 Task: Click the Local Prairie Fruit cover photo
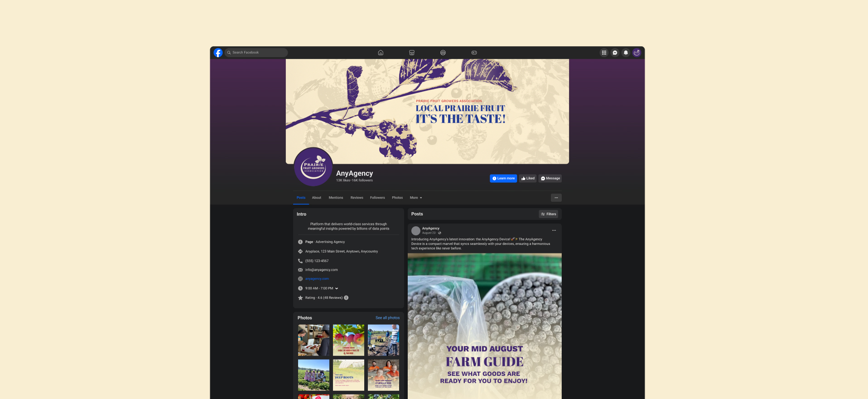click(x=427, y=111)
